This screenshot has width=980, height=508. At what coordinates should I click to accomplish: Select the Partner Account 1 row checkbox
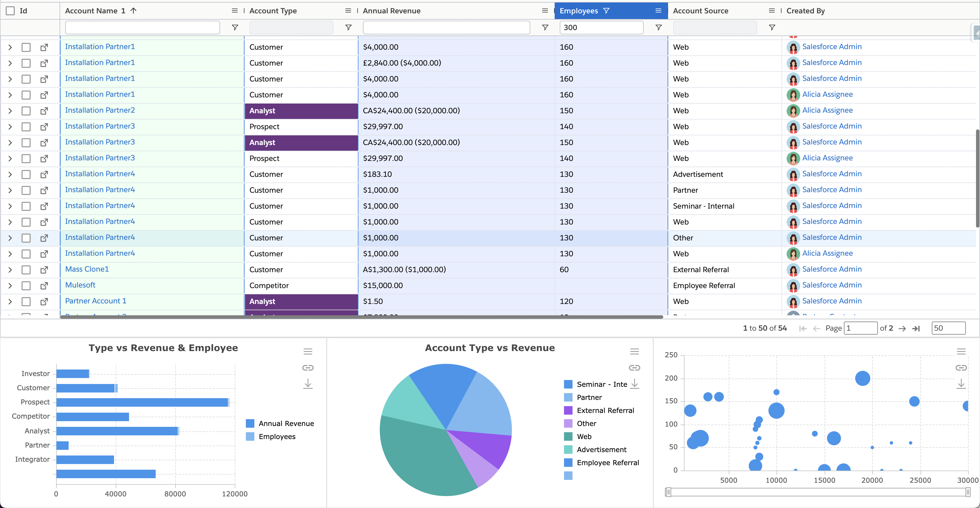pyautogui.click(x=26, y=301)
